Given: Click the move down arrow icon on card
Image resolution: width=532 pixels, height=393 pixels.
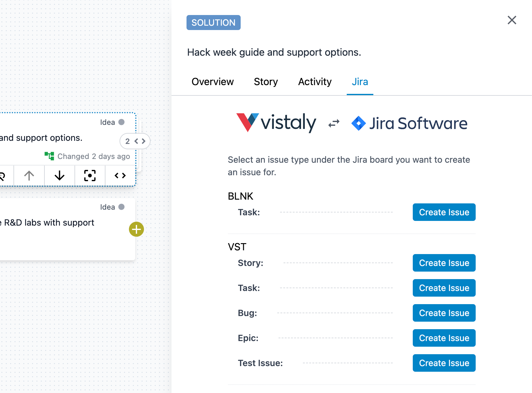Looking at the screenshot, I should (59, 176).
